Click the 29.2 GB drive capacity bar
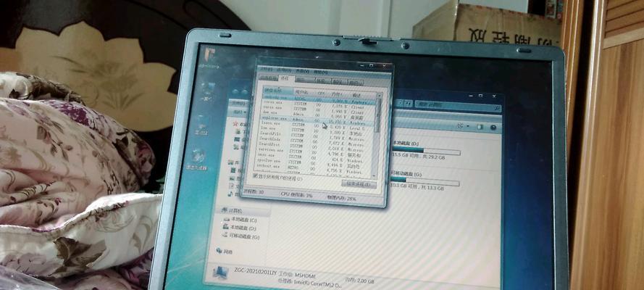This screenshot has width=644, height=290. click(426, 152)
